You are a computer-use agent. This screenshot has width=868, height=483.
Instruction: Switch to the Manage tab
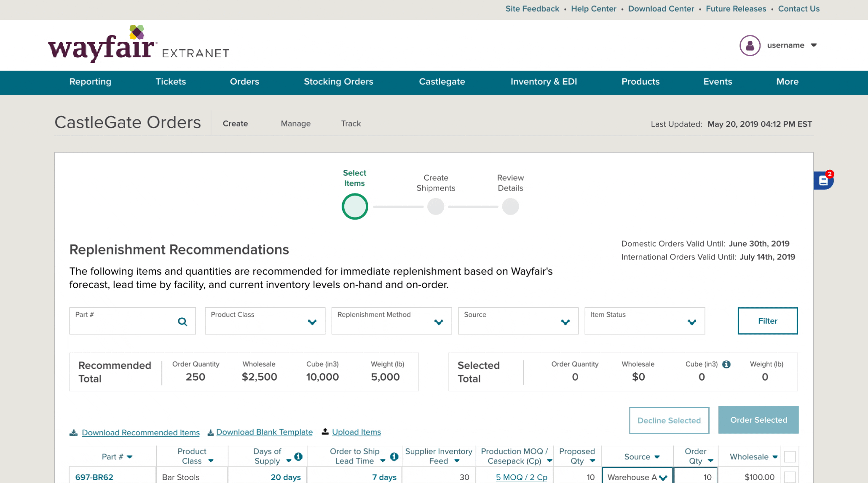coord(295,123)
